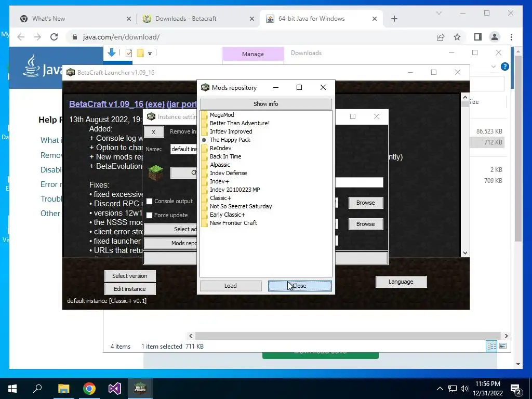
Task: Click Properties icon in Explorer quick access
Action: pos(129,52)
